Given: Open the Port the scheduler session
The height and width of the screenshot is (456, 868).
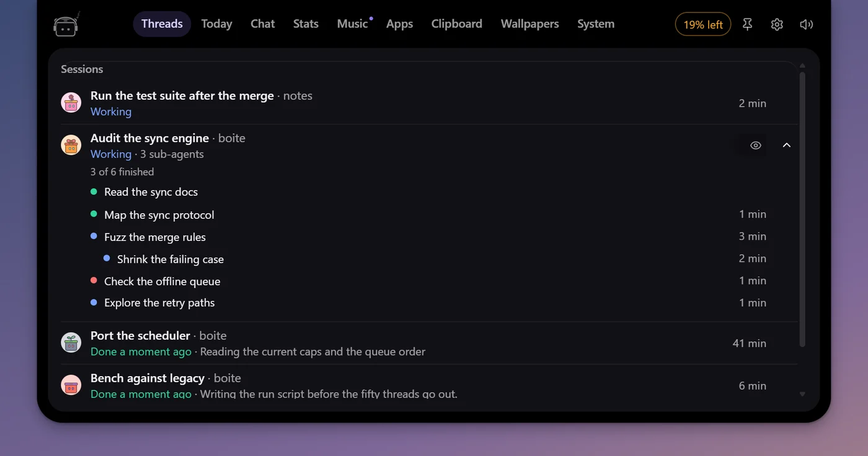Looking at the screenshot, I should [429, 343].
